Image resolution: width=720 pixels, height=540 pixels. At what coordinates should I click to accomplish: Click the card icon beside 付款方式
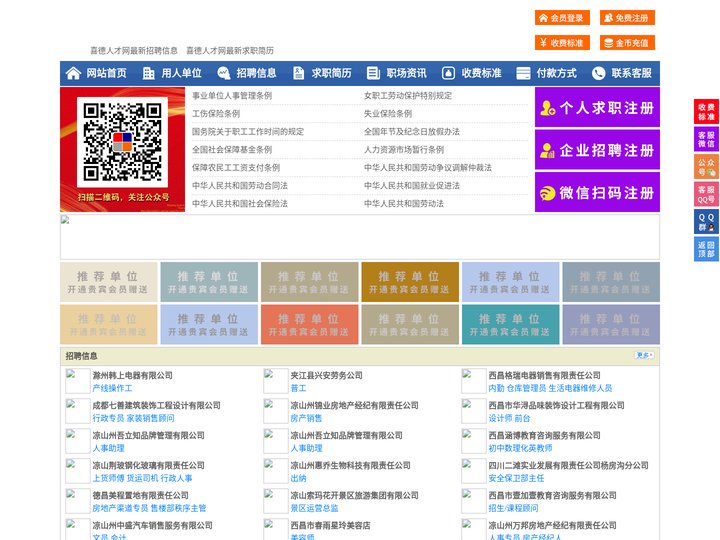(523, 73)
